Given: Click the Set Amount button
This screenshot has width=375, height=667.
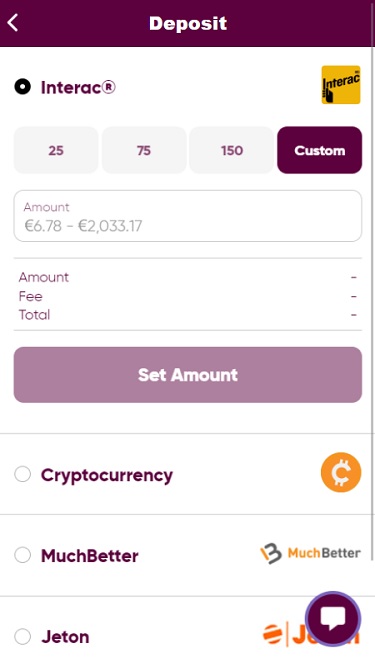Looking at the screenshot, I should (x=188, y=375).
